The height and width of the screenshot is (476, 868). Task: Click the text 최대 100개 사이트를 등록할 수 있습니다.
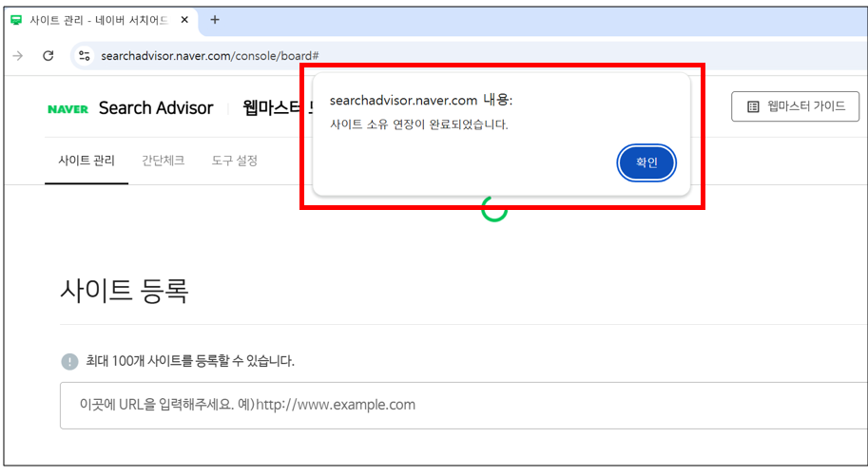point(190,361)
